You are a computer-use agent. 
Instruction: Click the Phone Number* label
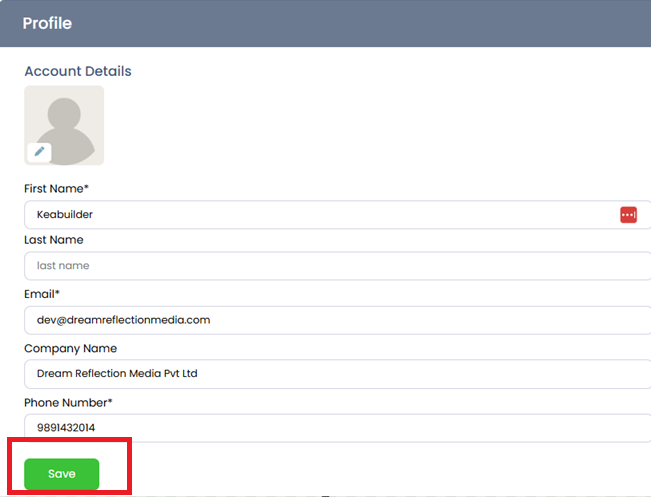pos(68,402)
